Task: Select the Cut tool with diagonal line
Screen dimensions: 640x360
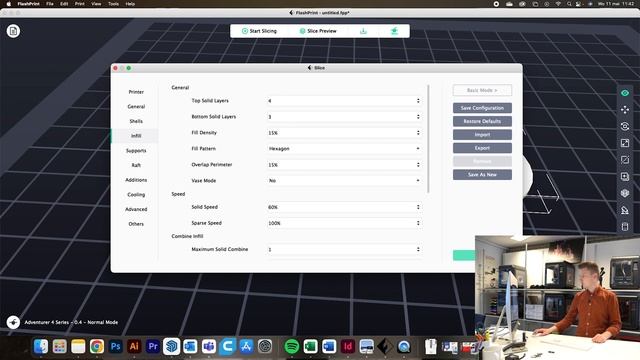Action: [625, 160]
